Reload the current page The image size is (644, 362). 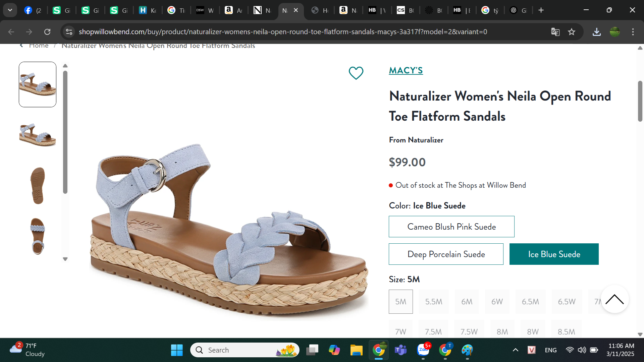pyautogui.click(x=47, y=32)
